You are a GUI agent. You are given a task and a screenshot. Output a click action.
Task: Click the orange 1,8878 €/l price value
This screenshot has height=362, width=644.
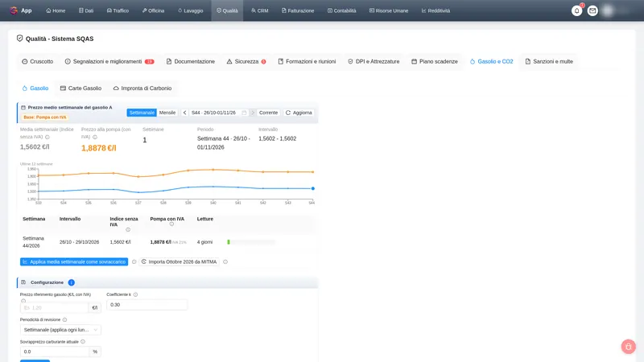click(x=98, y=148)
